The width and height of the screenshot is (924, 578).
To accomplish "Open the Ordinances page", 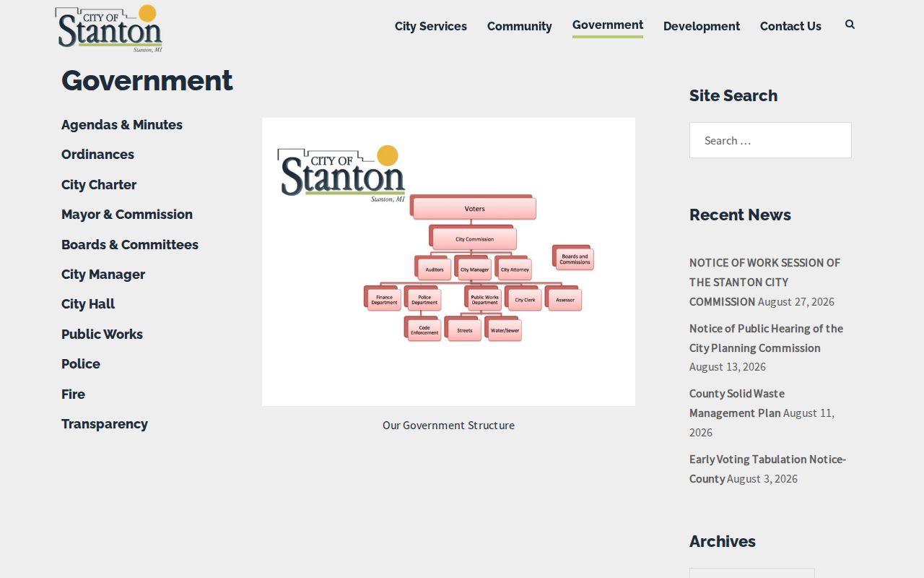I will click(x=97, y=154).
